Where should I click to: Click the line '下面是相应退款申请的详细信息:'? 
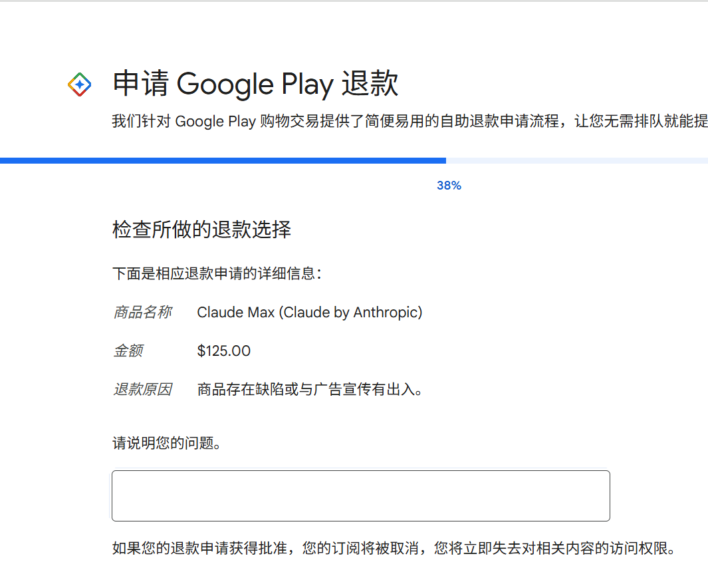pyautogui.click(x=217, y=273)
